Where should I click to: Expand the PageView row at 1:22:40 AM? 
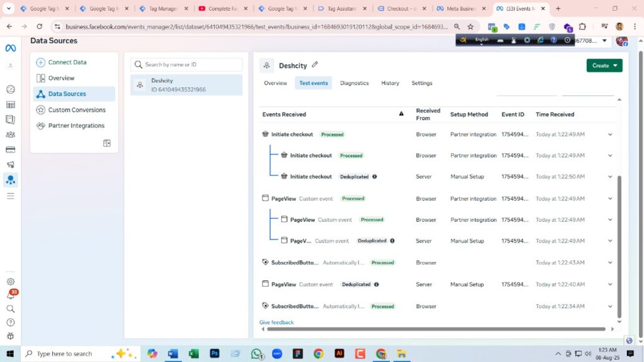[x=610, y=285]
